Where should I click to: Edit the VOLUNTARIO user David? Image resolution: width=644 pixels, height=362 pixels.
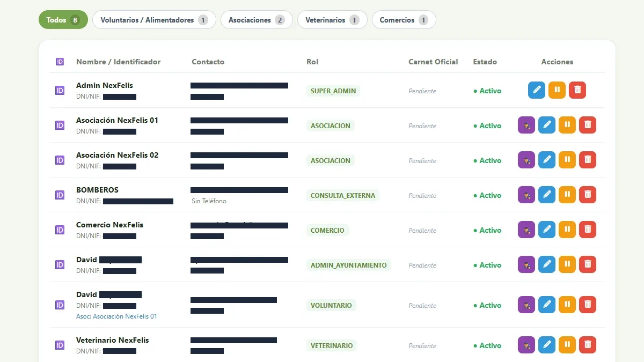click(547, 305)
